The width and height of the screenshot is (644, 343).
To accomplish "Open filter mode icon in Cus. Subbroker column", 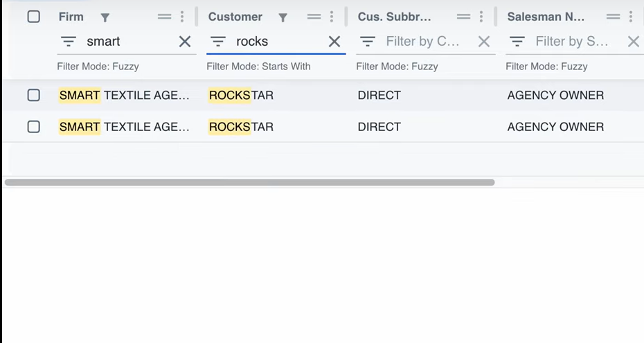I will coord(368,42).
